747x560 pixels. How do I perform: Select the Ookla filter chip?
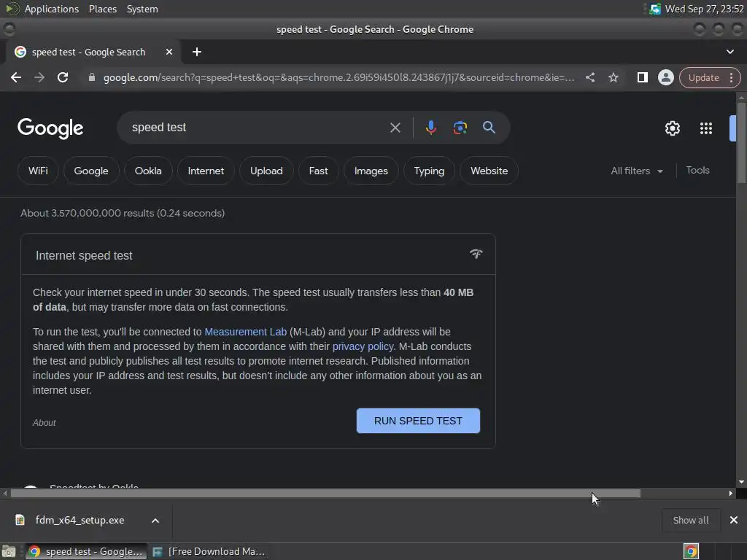coord(148,171)
